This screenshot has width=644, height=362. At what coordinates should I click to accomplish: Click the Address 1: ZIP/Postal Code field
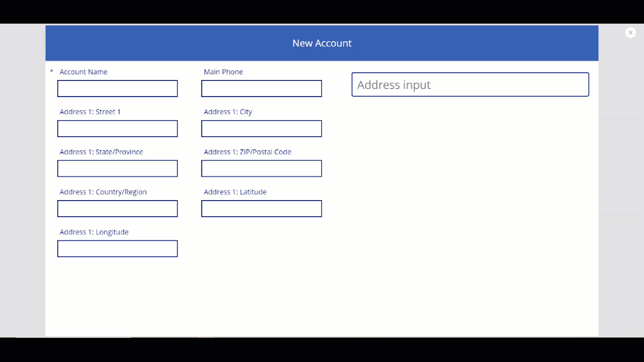point(261,168)
